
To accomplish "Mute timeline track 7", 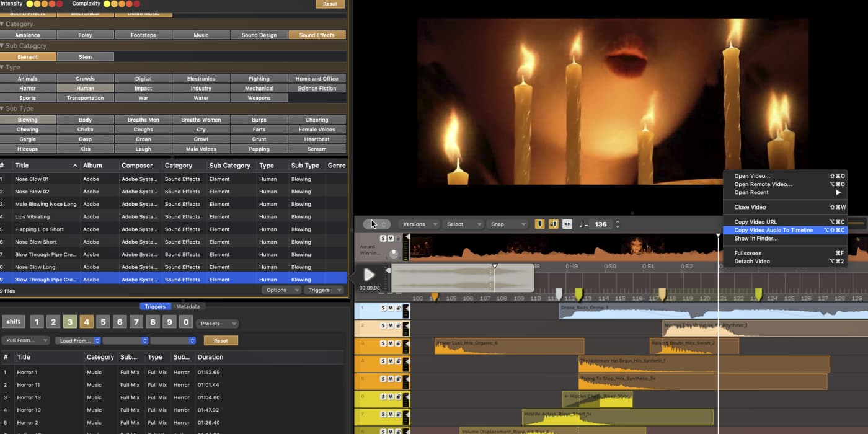I will pos(391,413).
